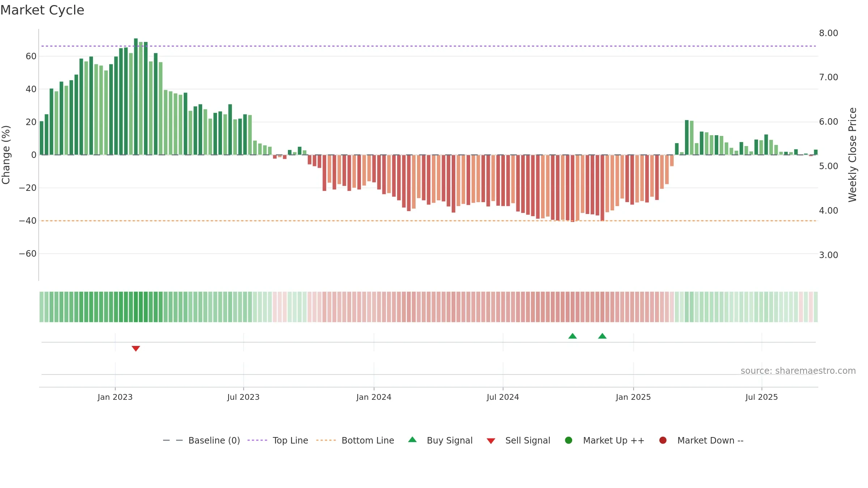
Task: Click the Baseline (0) dashed legend marker
Action: pos(173,440)
